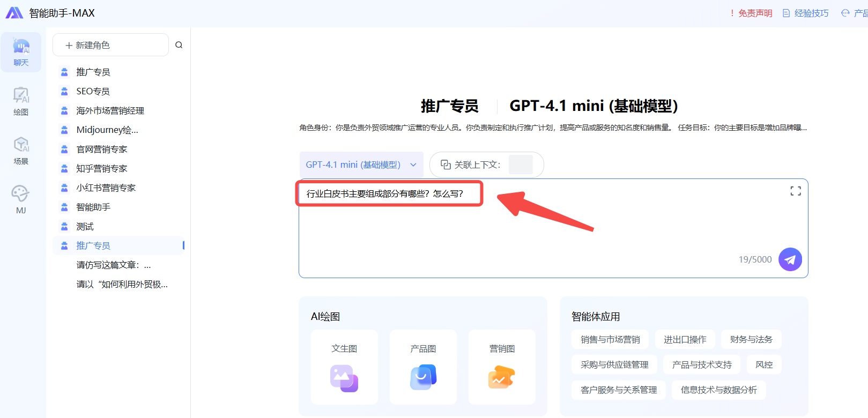Toggle the 关联上下文 context switch
This screenshot has width=868, height=418.
pyautogui.click(x=520, y=165)
